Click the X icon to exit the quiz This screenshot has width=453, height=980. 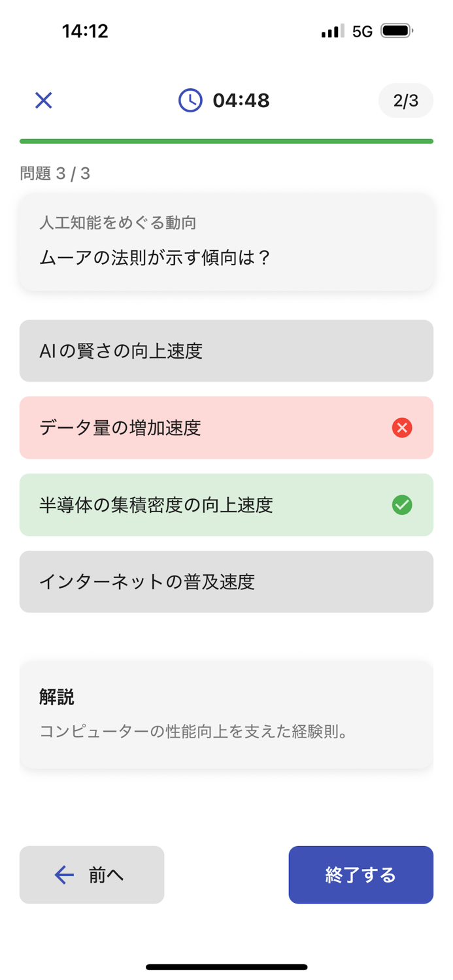click(x=43, y=100)
